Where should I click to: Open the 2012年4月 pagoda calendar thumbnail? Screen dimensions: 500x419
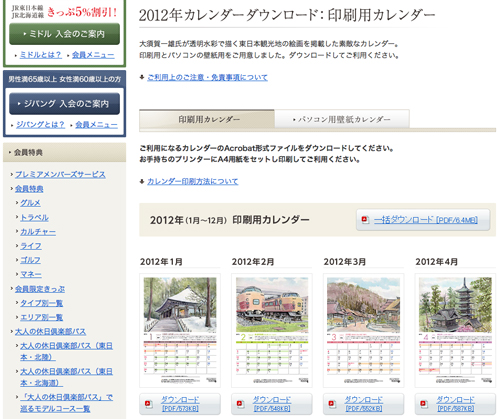click(455, 331)
